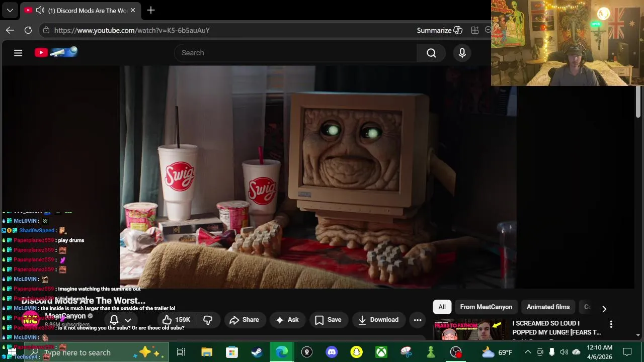Open Fears to Fathom video thumbnail
644x362 pixels.
click(470, 329)
